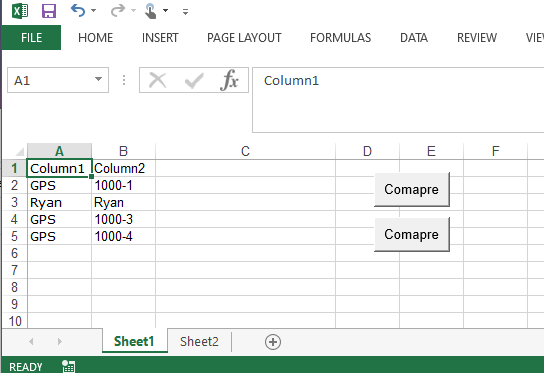Screen dimensions: 544x373
Task: Select GPS cell in row 2
Action: coord(59,185)
